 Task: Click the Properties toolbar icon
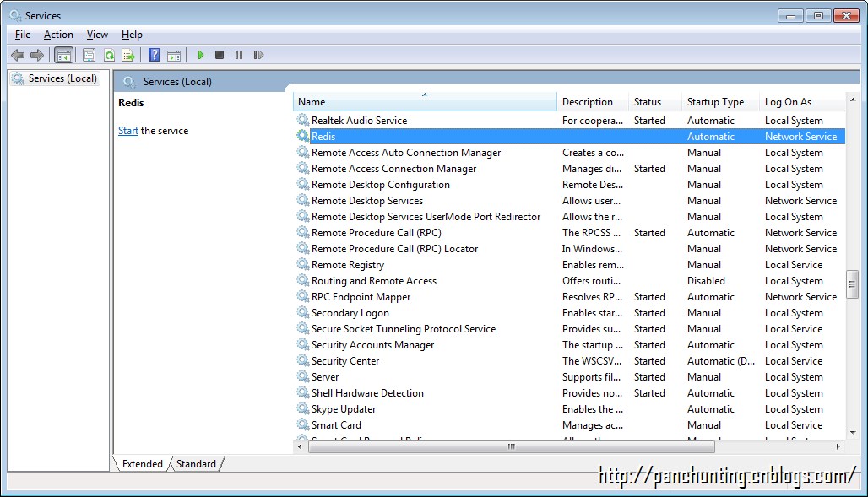pyautogui.click(x=89, y=55)
